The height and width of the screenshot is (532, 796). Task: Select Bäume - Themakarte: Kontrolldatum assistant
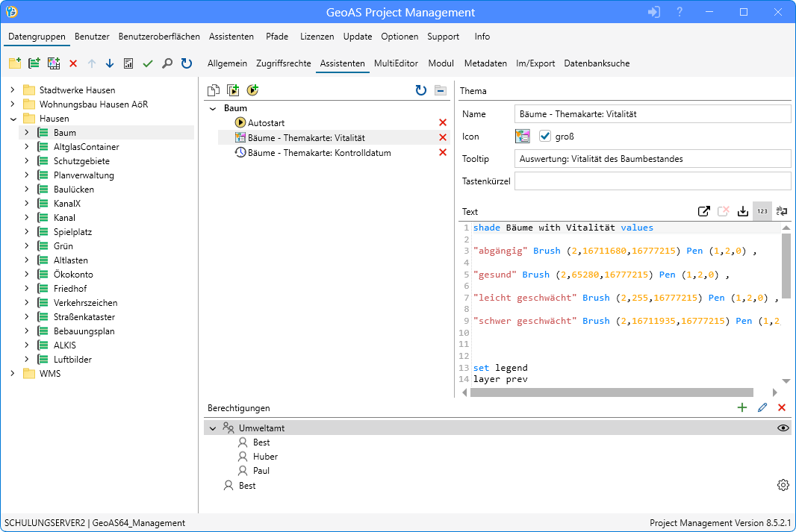[x=319, y=152]
